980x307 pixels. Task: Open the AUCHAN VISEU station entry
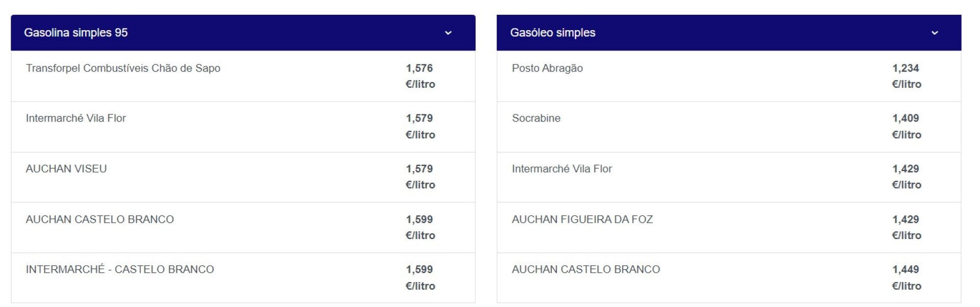pyautogui.click(x=66, y=169)
